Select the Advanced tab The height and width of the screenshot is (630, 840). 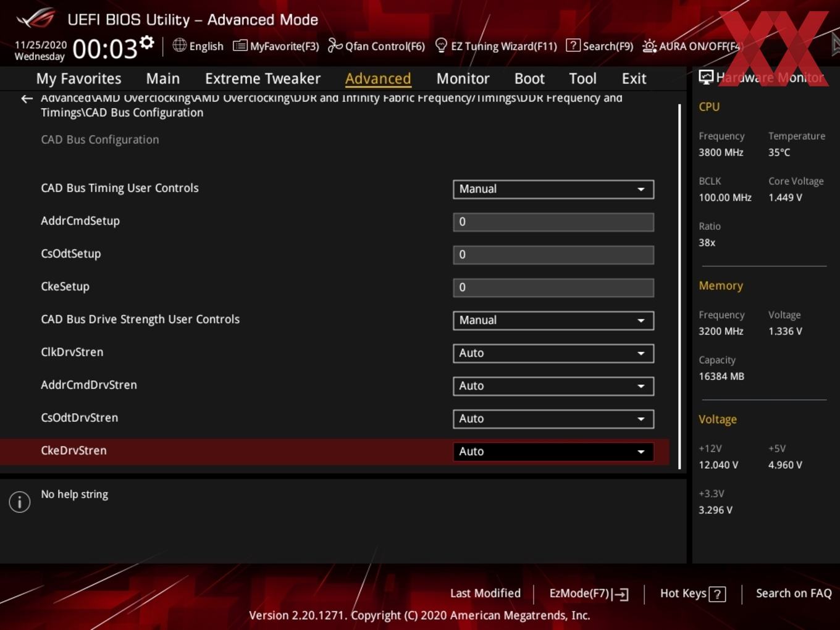378,78
